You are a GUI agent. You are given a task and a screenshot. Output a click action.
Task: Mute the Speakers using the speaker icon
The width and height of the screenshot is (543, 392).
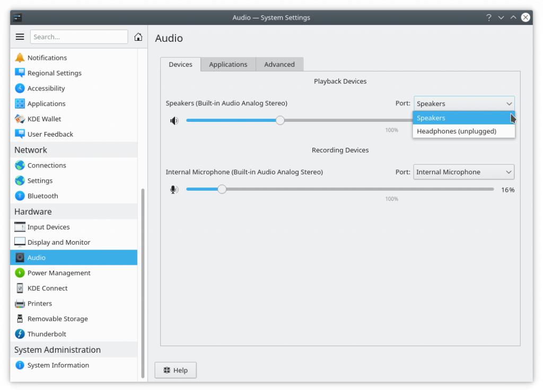174,121
